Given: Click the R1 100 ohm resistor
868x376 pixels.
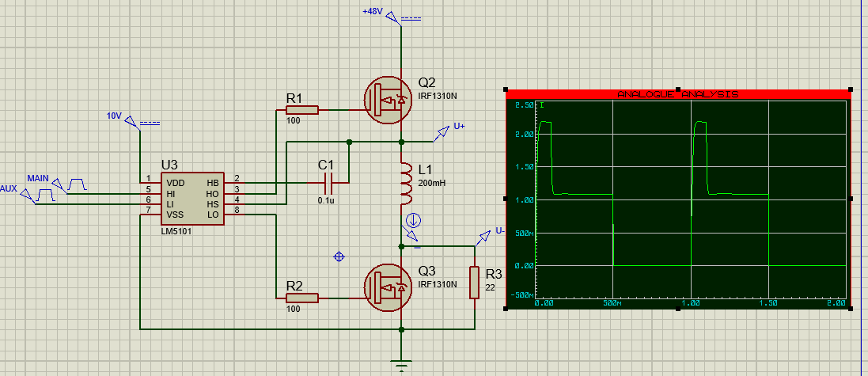Looking at the screenshot, I should 301,110.
